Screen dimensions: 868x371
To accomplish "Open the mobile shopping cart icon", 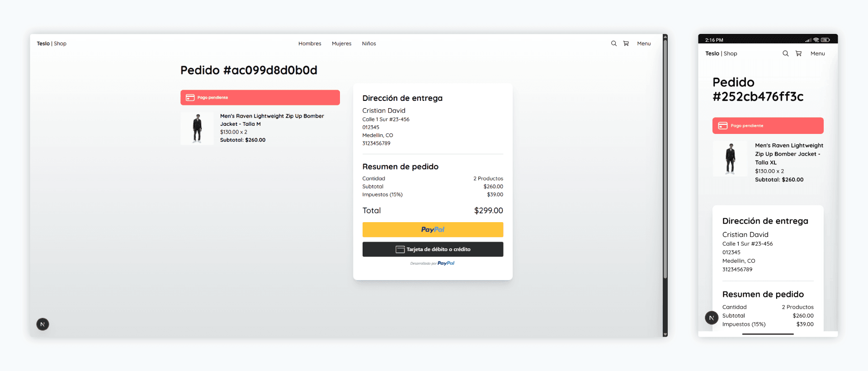I will coord(798,53).
